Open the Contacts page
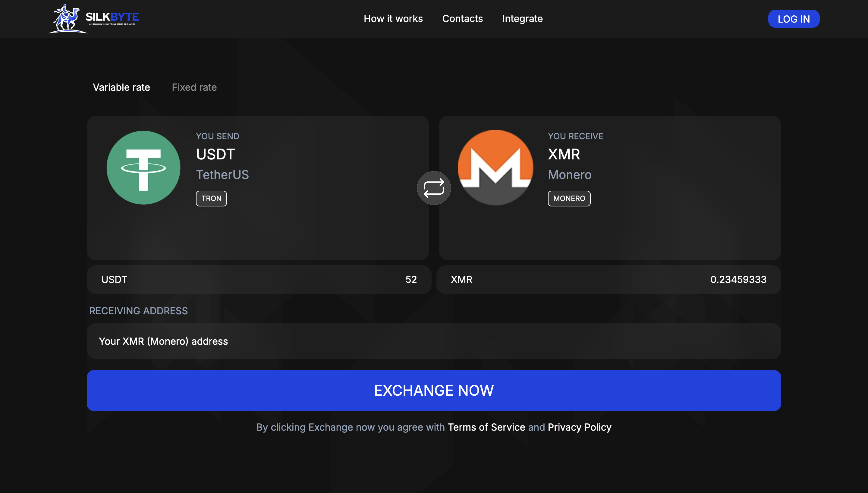The width and height of the screenshot is (868, 493). [462, 19]
